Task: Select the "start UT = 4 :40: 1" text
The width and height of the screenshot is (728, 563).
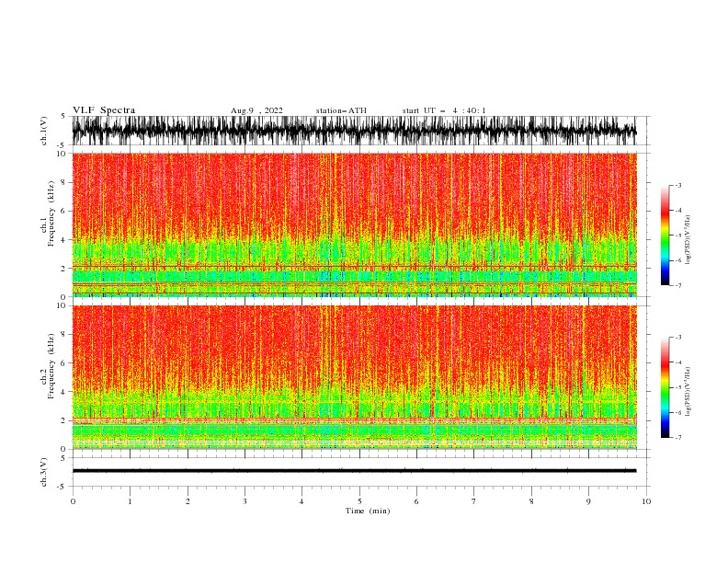Action: pyautogui.click(x=444, y=110)
